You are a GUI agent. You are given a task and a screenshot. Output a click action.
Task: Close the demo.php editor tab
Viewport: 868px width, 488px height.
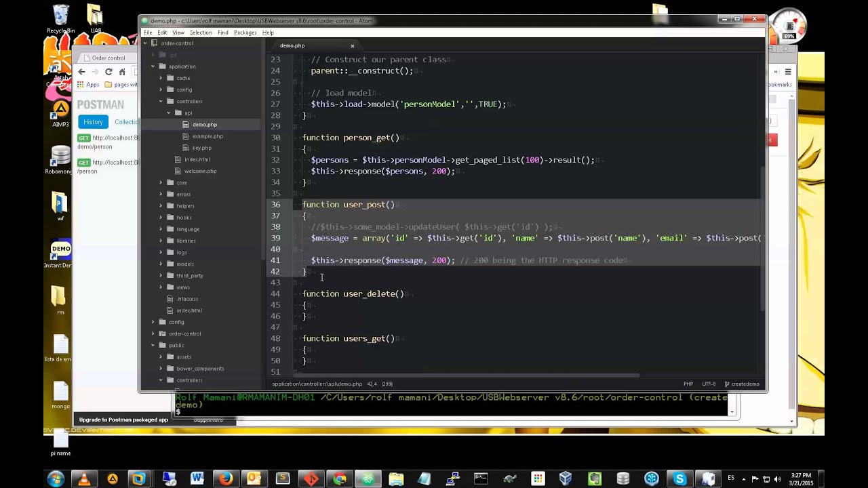[x=352, y=46]
